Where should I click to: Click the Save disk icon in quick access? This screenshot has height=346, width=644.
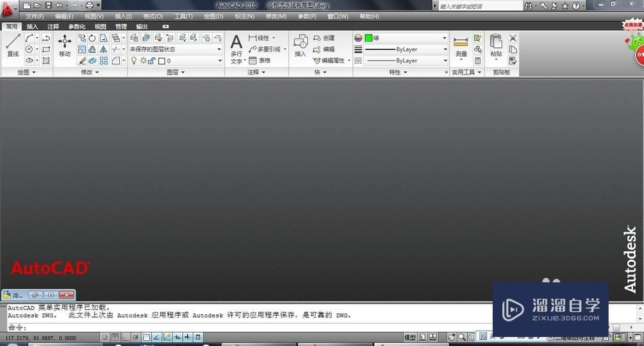(48, 5)
